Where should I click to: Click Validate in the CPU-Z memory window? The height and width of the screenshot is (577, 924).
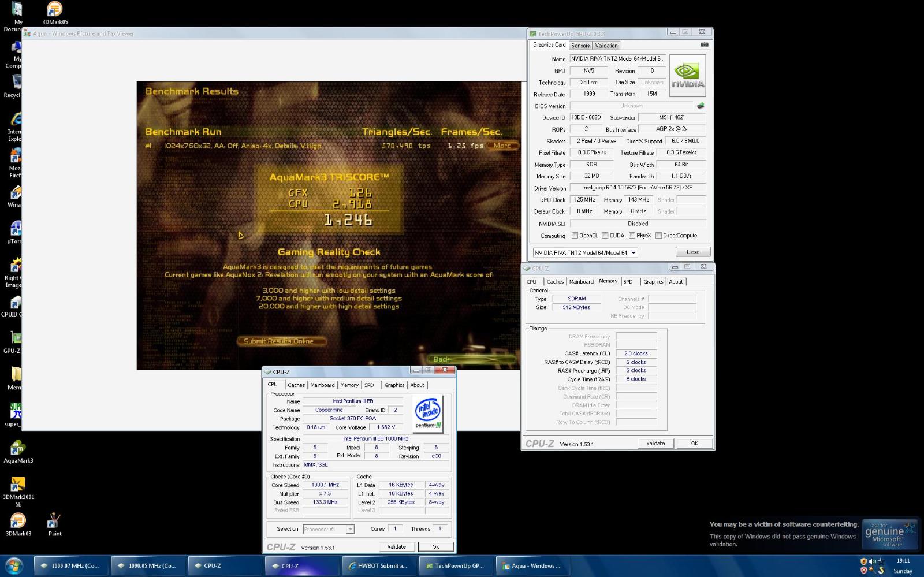(655, 443)
